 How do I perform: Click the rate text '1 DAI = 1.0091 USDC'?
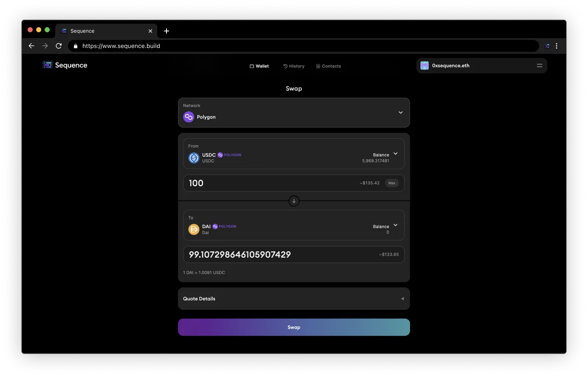pyautogui.click(x=204, y=273)
